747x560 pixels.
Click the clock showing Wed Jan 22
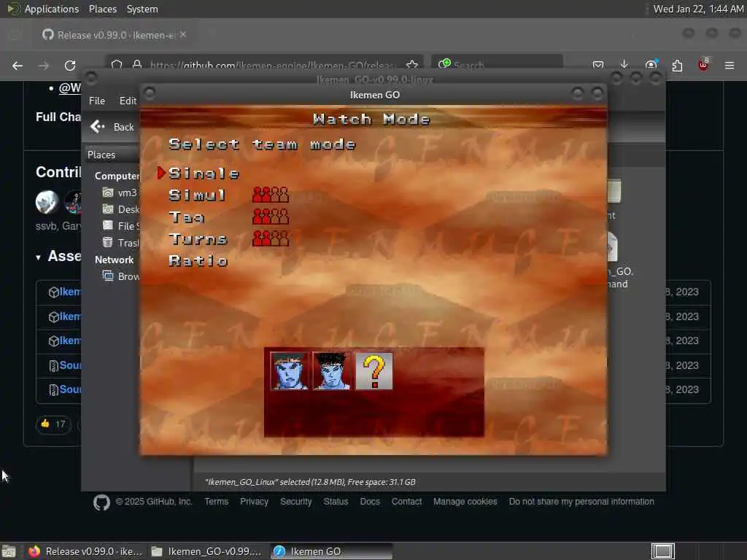tap(698, 9)
